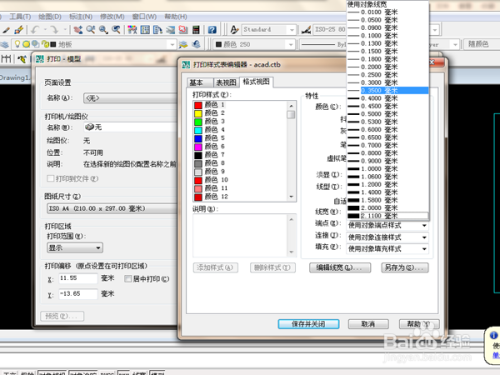Open the 端点 end style dropdown
500x375 pixels.
pos(387,225)
